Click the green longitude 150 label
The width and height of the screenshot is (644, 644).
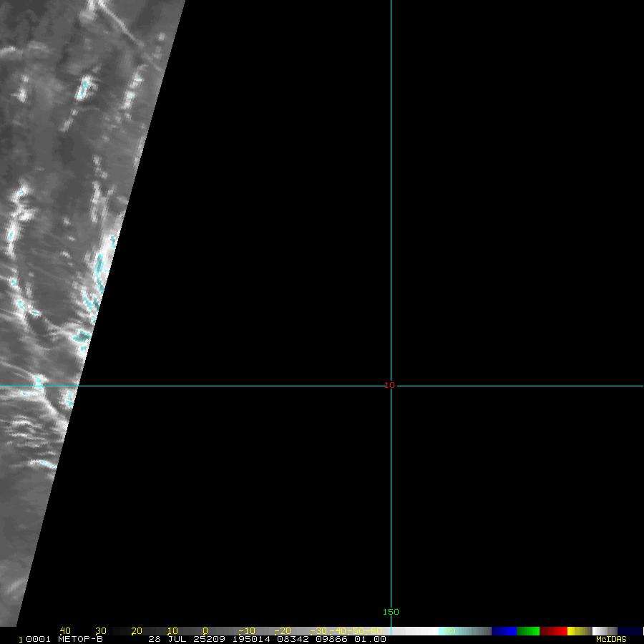(x=391, y=612)
